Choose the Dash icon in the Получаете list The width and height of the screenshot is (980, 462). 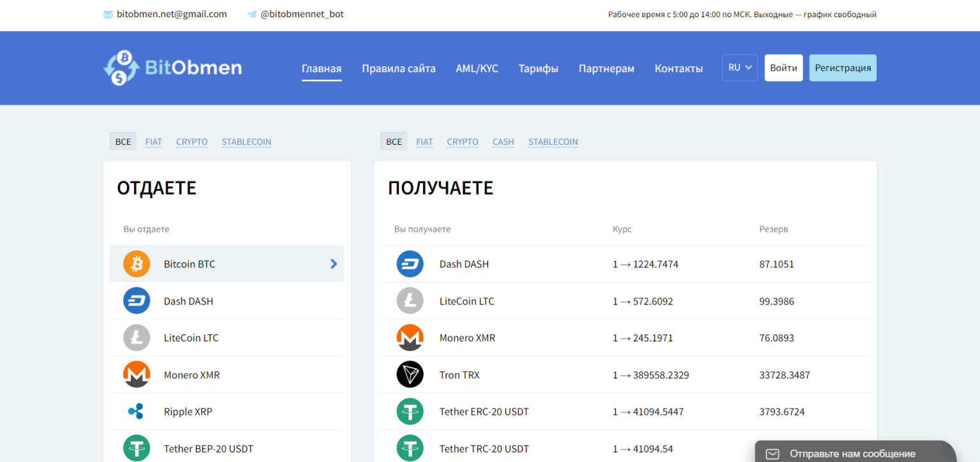point(410,264)
